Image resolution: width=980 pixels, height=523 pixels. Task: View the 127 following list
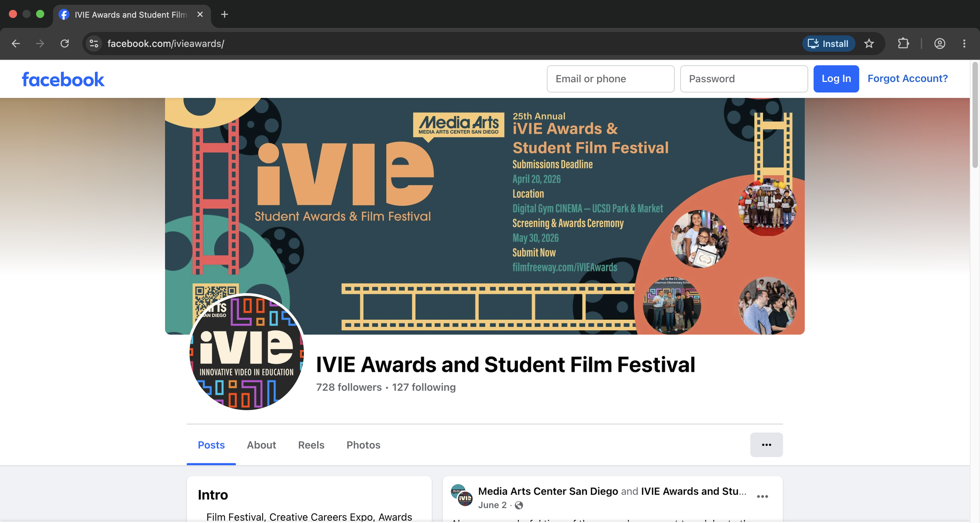[424, 387]
